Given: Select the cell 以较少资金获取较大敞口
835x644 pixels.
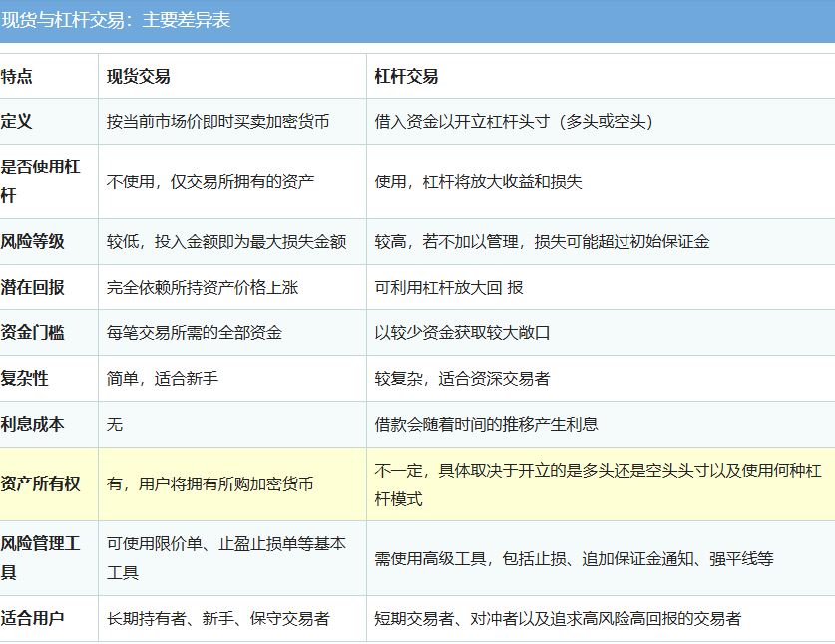Looking at the screenshot, I should point(462,333).
